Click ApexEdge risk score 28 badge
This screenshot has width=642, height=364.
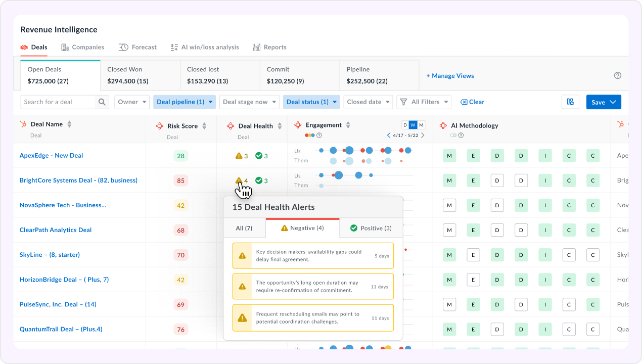coord(180,156)
